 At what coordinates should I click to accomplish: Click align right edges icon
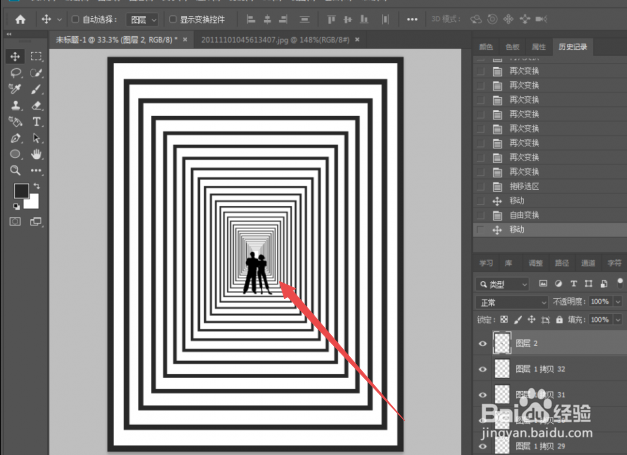(284, 19)
